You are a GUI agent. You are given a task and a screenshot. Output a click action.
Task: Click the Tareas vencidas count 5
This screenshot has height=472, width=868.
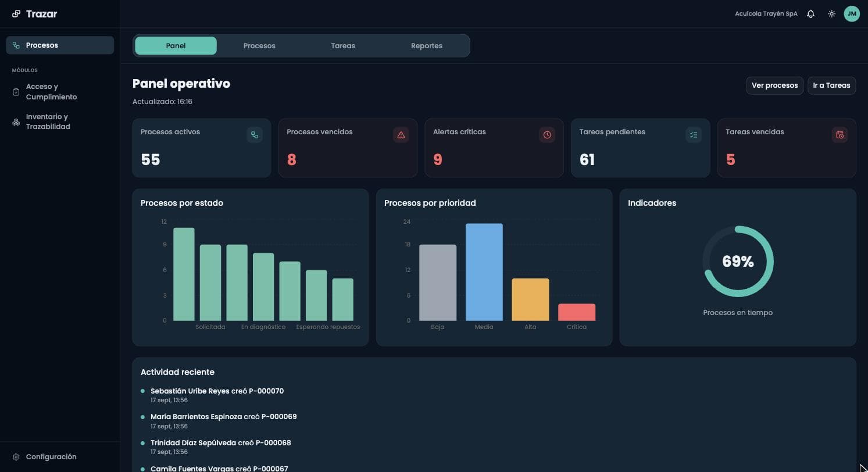[731, 160]
